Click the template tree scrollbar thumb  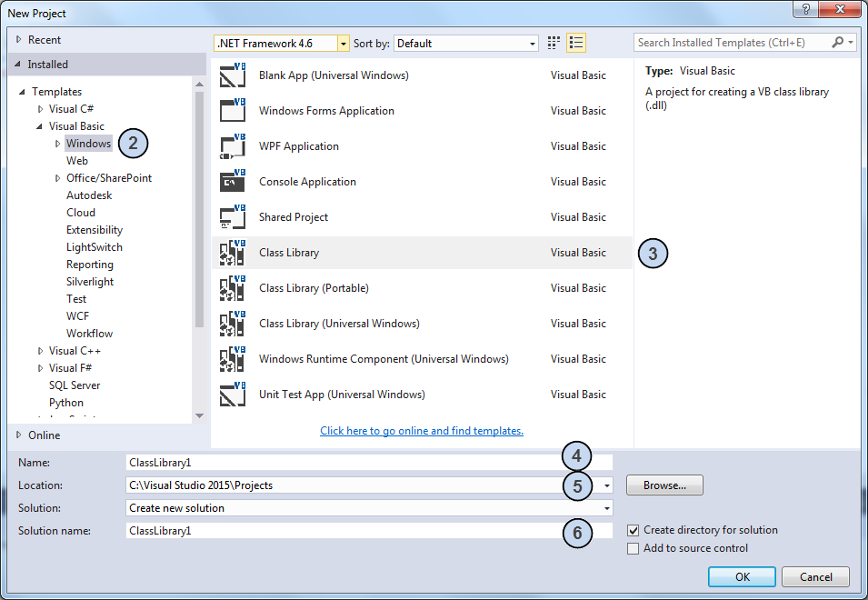[199, 209]
